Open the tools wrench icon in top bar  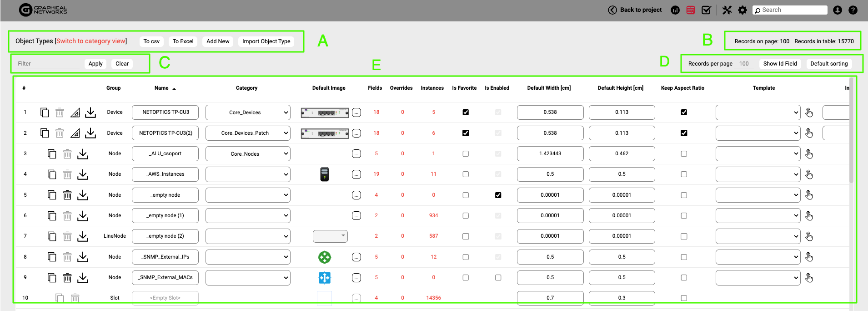pyautogui.click(x=727, y=10)
